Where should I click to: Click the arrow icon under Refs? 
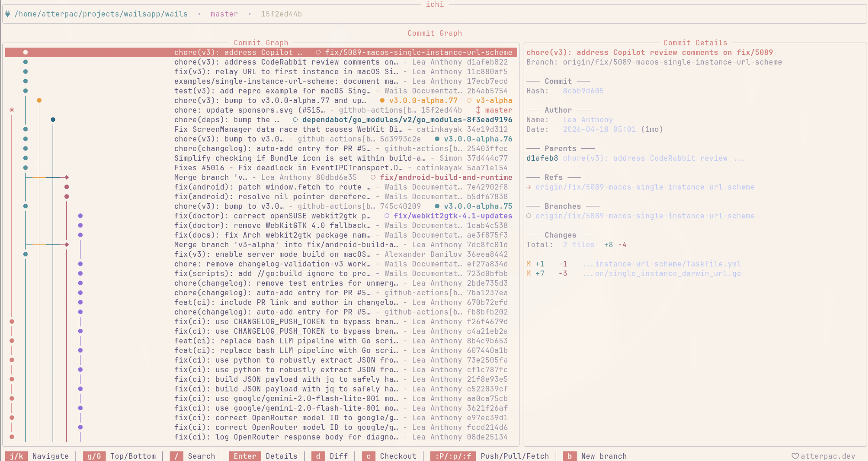(529, 187)
